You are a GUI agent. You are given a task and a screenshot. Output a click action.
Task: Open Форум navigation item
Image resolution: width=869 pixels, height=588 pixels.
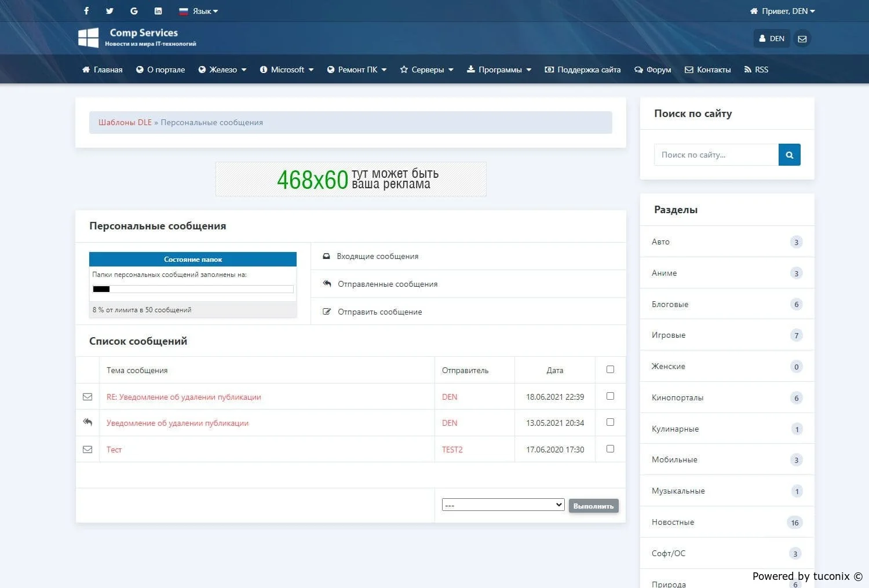[x=653, y=70]
